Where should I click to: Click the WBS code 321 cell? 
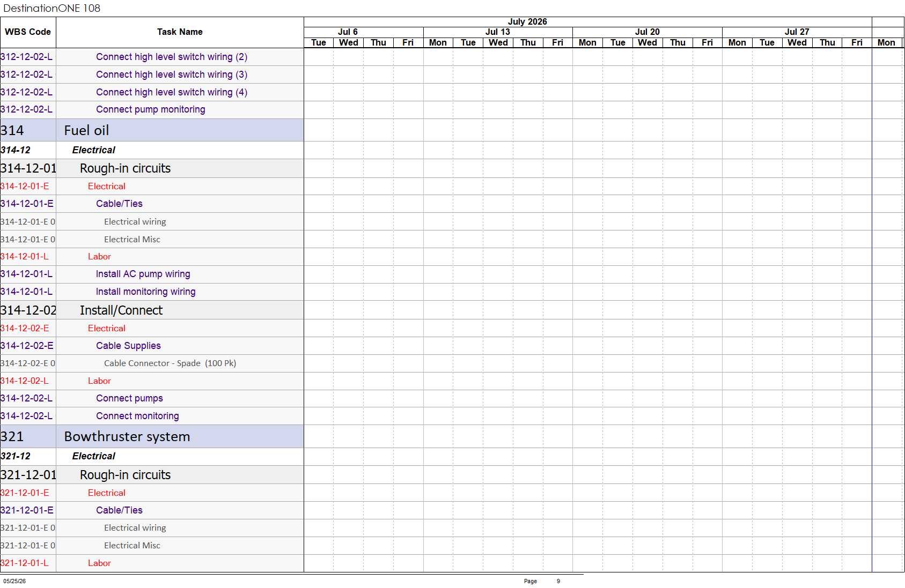pos(28,437)
